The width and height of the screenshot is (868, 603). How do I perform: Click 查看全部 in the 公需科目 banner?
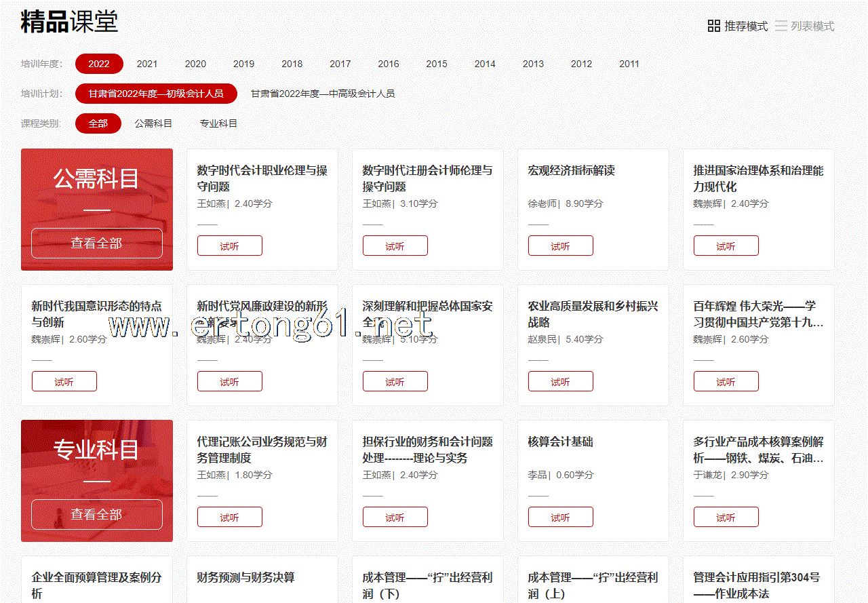[x=96, y=244]
